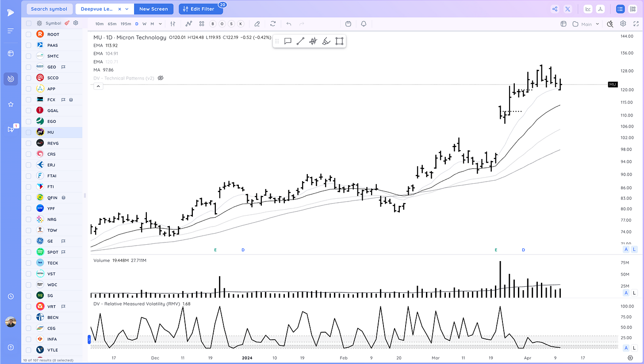Switch to line chart view icon
The image size is (644, 364).
click(x=588, y=9)
